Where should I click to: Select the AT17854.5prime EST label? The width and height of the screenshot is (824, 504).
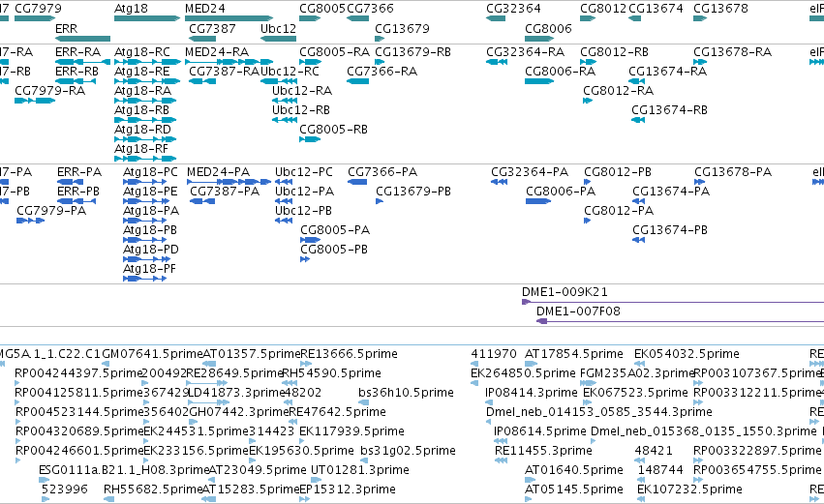[574, 354]
